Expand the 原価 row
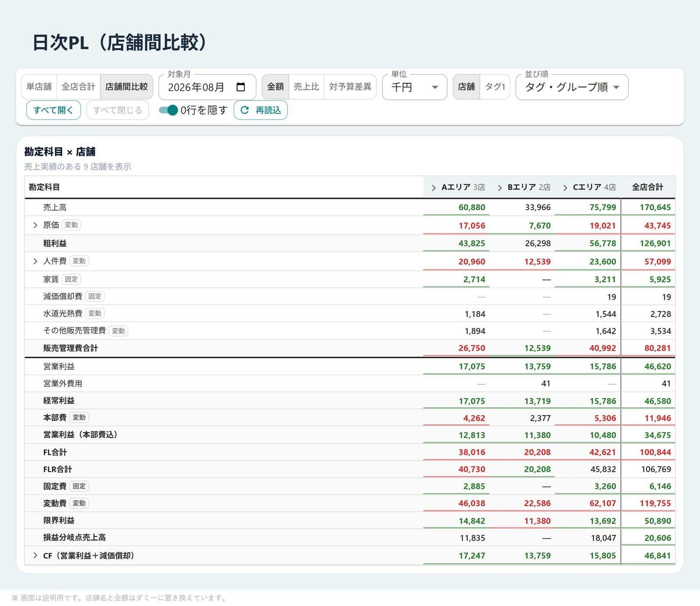This screenshot has height=606, width=700. [35, 225]
